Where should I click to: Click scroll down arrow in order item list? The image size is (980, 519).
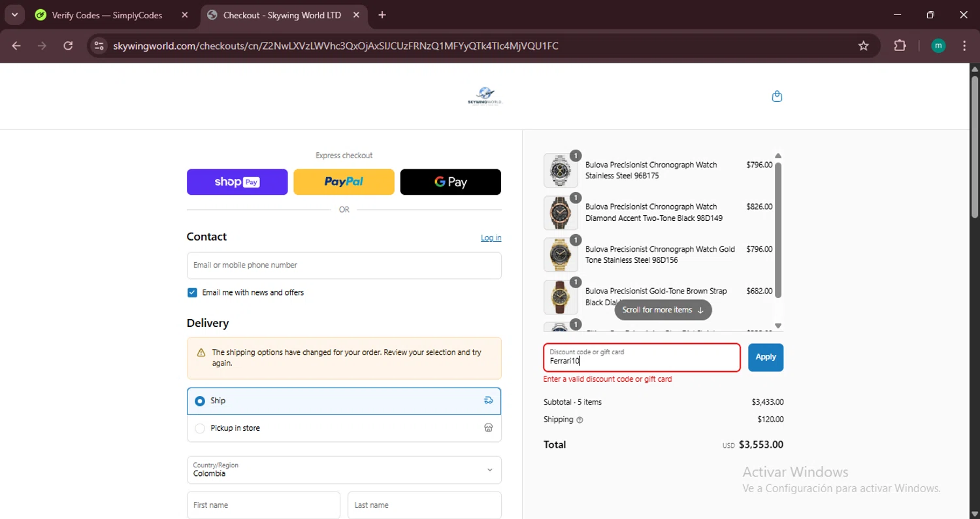point(778,326)
